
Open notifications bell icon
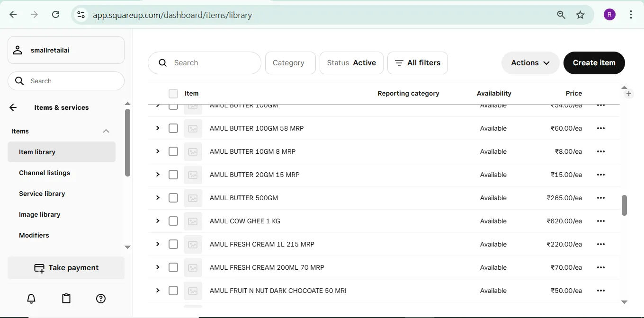(x=31, y=299)
